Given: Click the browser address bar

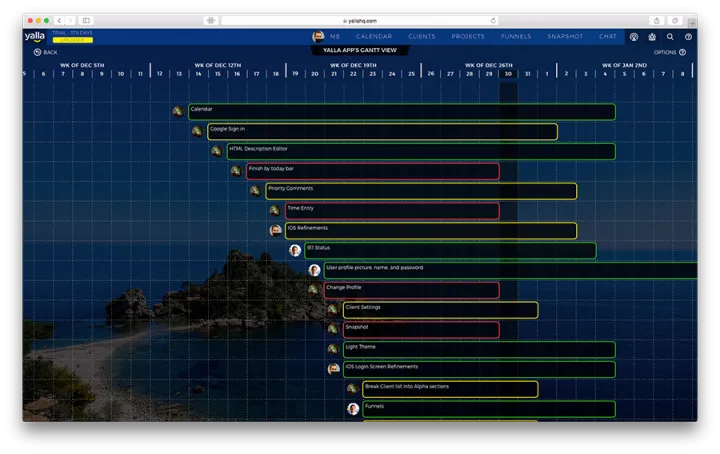Looking at the screenshot, I should click(x=360, y=20).
